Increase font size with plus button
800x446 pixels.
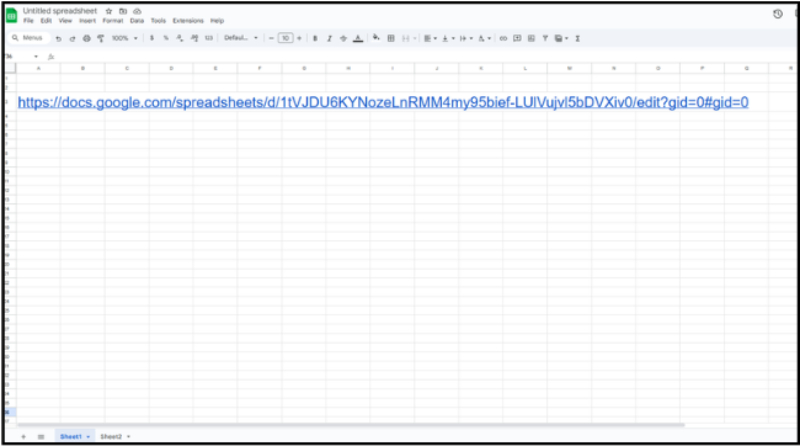299,38
